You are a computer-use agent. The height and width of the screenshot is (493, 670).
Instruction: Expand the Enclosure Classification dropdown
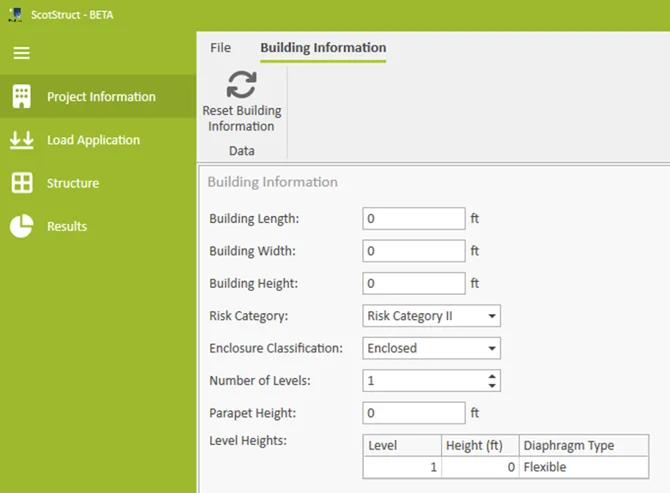(432, 348)
